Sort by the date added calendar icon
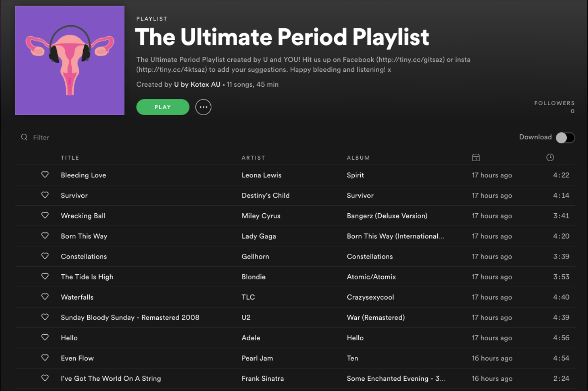588x391 pixels. coord(476,158)
